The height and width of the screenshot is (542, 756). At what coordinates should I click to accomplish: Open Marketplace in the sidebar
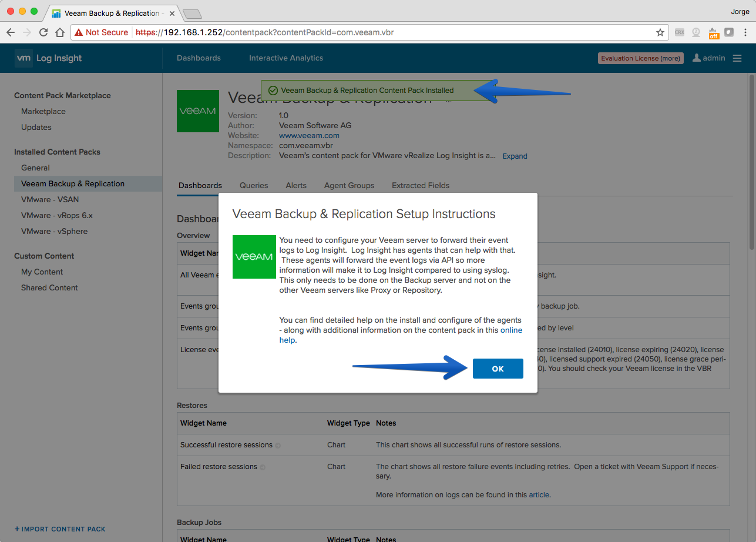tap(43, 111)
